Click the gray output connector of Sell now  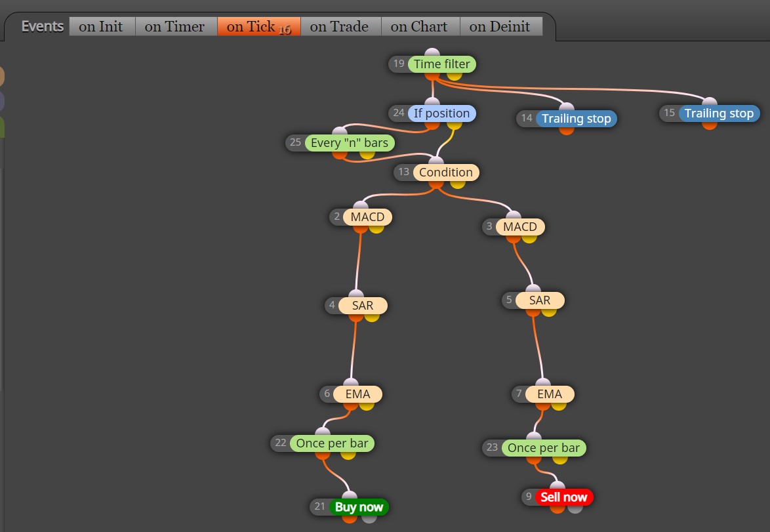(575, 509)
